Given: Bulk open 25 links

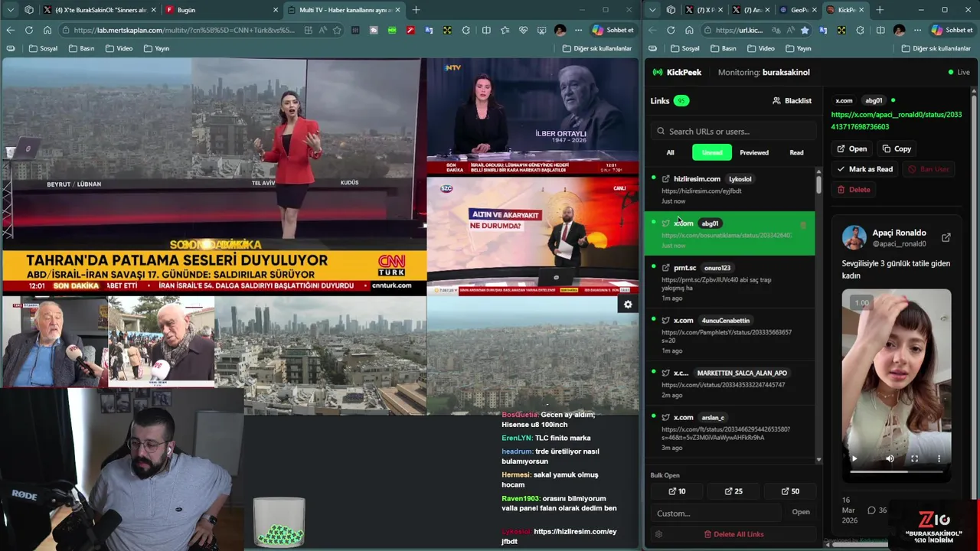Looking at the screenshot, I should (x=733, y=491).
